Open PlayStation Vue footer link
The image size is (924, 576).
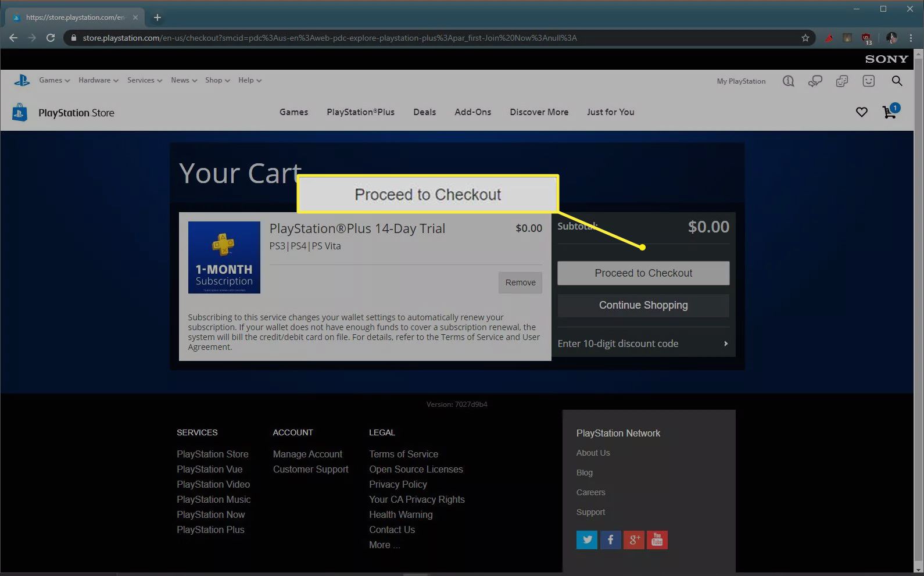[x=209, y=469]
